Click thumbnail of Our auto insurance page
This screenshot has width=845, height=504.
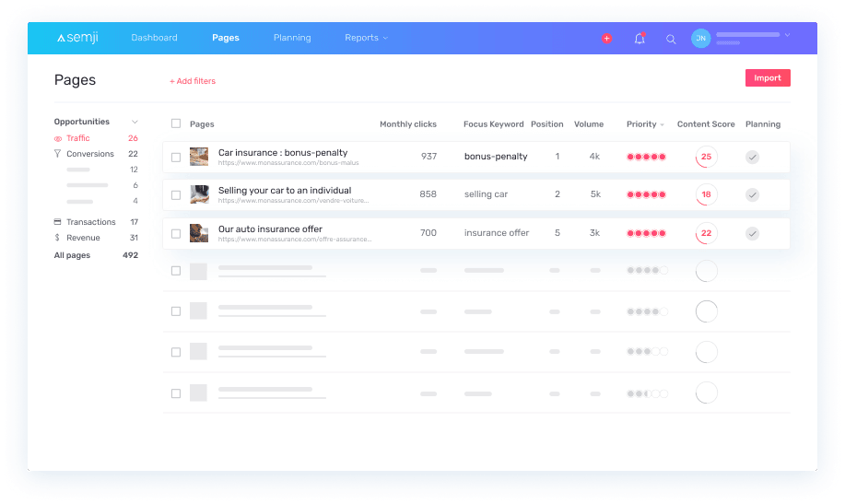click(x=199, y=233)
